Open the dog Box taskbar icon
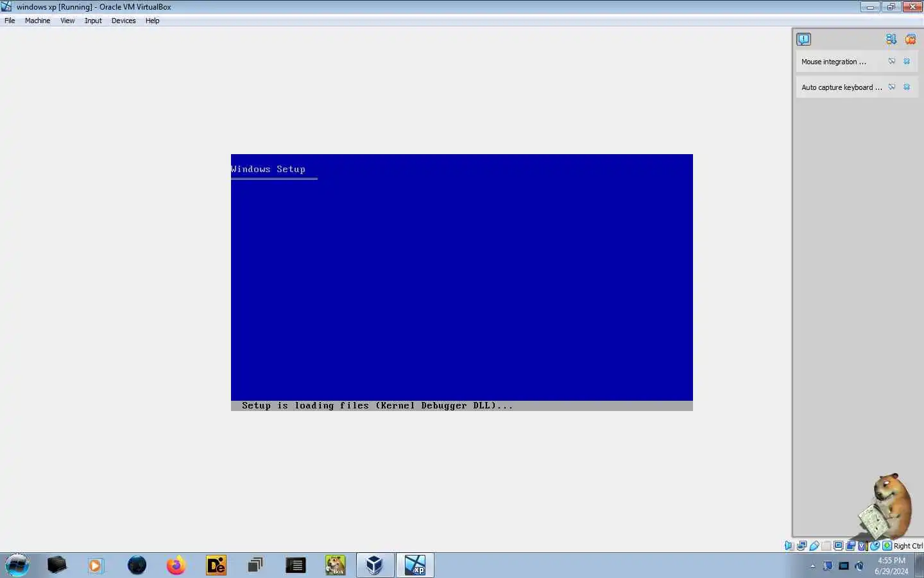Image resolution: width=924 pixels, height=578 pixels. (x=335, y=565)
